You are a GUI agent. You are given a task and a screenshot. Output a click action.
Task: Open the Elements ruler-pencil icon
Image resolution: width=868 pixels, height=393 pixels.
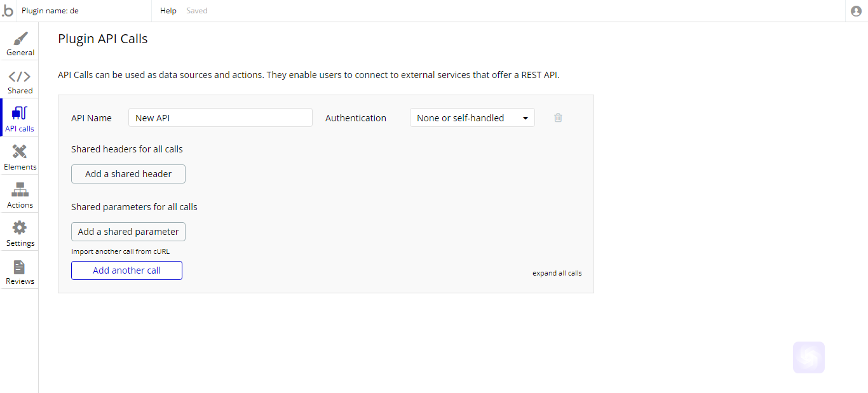point(20,152)
